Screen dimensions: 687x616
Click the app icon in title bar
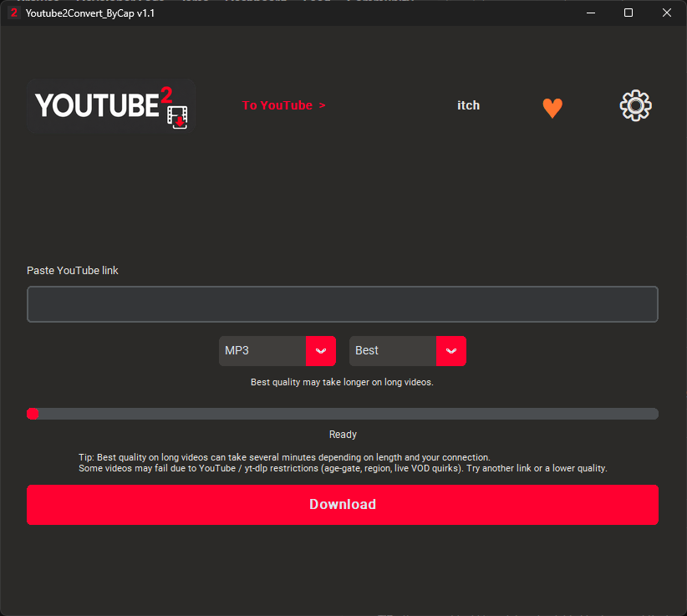pos(14,13)
